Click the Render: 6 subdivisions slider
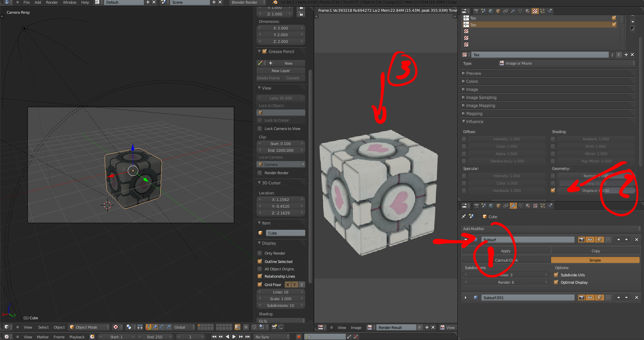Viewport: 644px width, 340px height. (505, 282)
